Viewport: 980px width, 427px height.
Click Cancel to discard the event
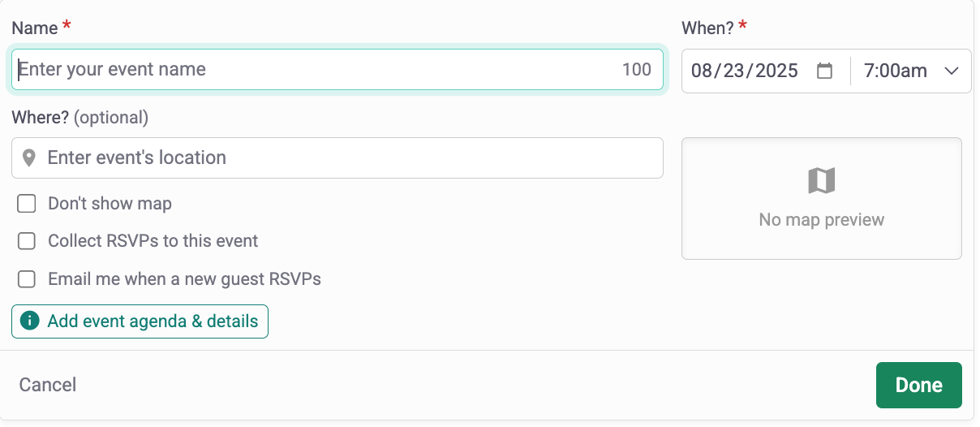[48, 385]
